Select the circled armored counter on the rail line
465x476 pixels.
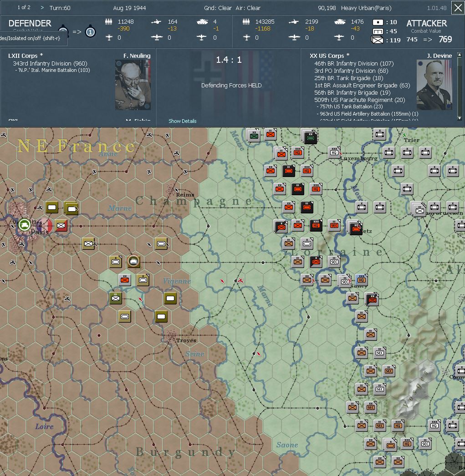[x=133, y=261]
